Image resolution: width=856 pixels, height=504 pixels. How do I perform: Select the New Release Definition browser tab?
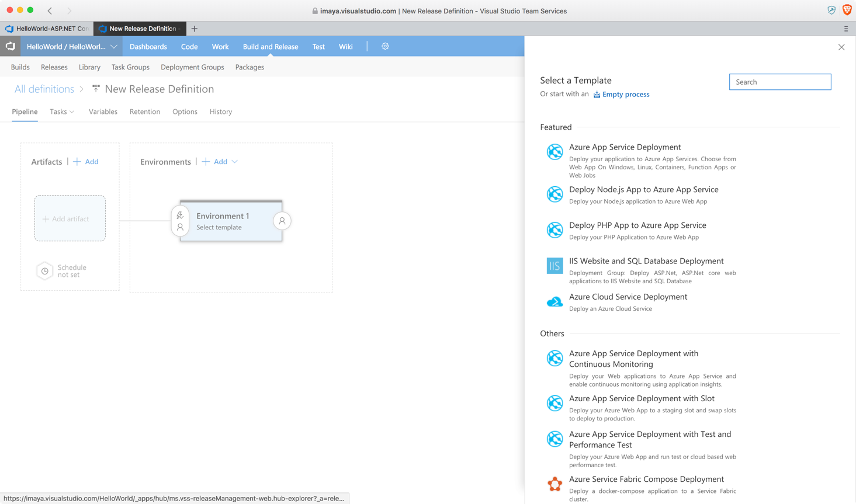coord(140,29)
